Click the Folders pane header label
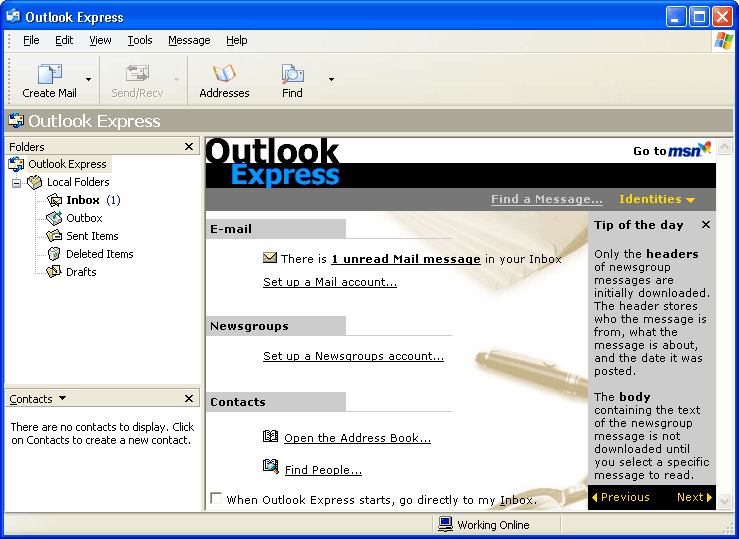The height and width of the screenshot is (539, 739). coord(27,147)
